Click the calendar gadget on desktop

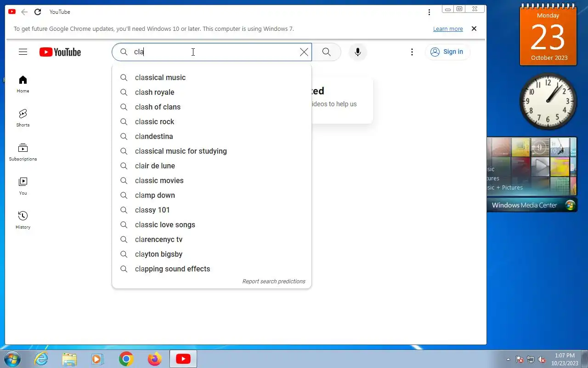tap(548, 35)
